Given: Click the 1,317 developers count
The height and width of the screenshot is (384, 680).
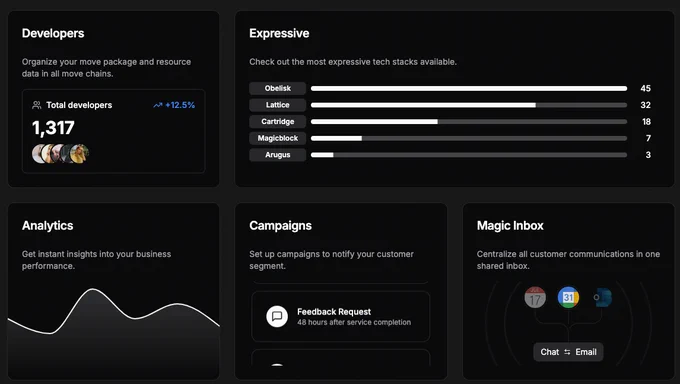Looking at the screenshot, I should [x=53, y=128].
